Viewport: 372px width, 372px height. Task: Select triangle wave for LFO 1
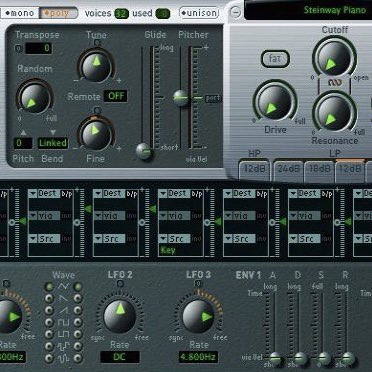point(49,286)
